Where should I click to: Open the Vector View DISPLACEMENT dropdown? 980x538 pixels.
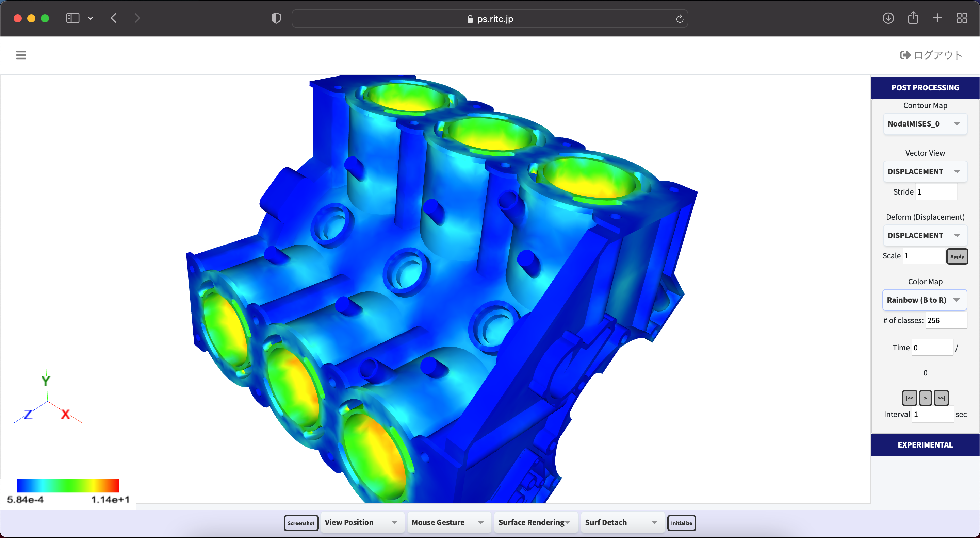925,171
